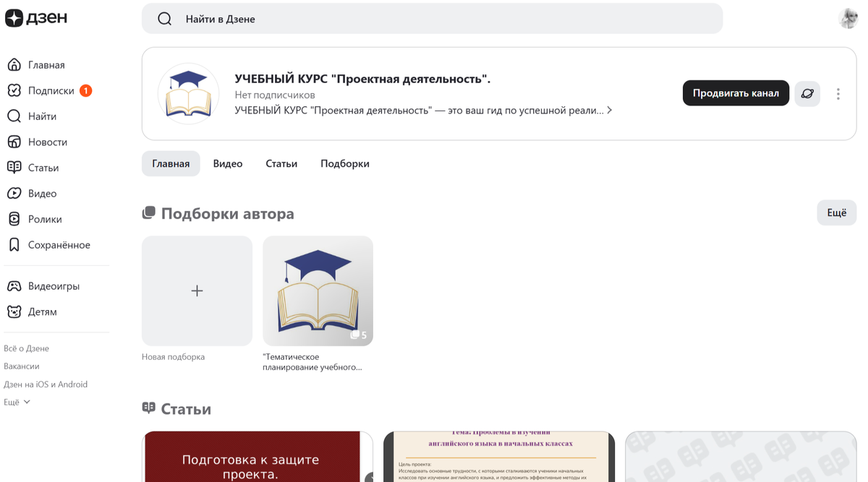Screen dimensions: 868x482
Task: Open the Видео play icon in sidebar
Action: point(14,193)
